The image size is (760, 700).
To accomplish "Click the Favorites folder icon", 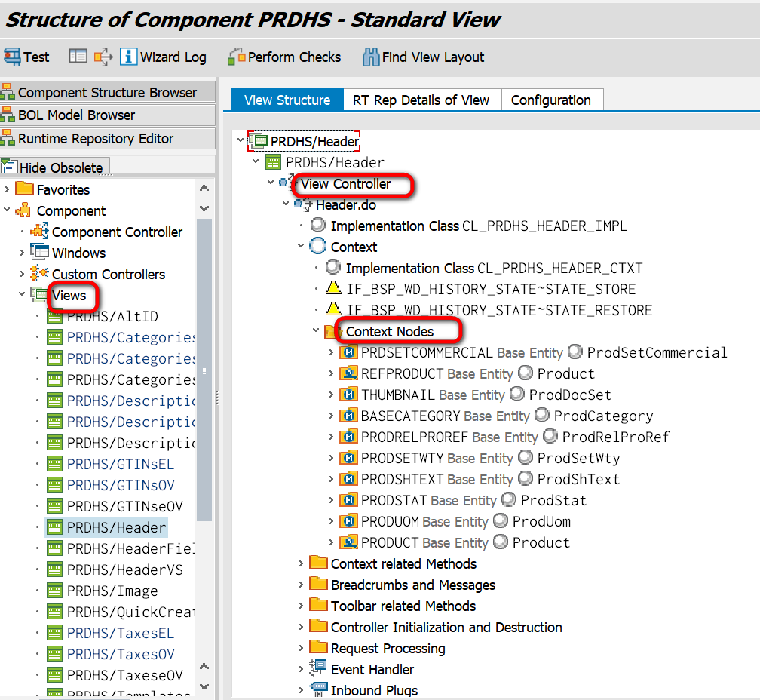I will point(24,188).
